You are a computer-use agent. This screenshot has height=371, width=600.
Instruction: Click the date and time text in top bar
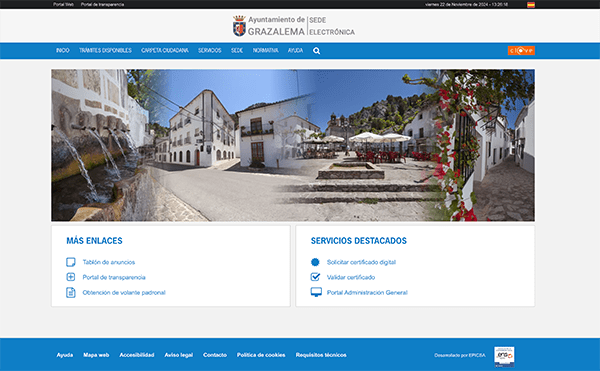(x=466, y=5)
